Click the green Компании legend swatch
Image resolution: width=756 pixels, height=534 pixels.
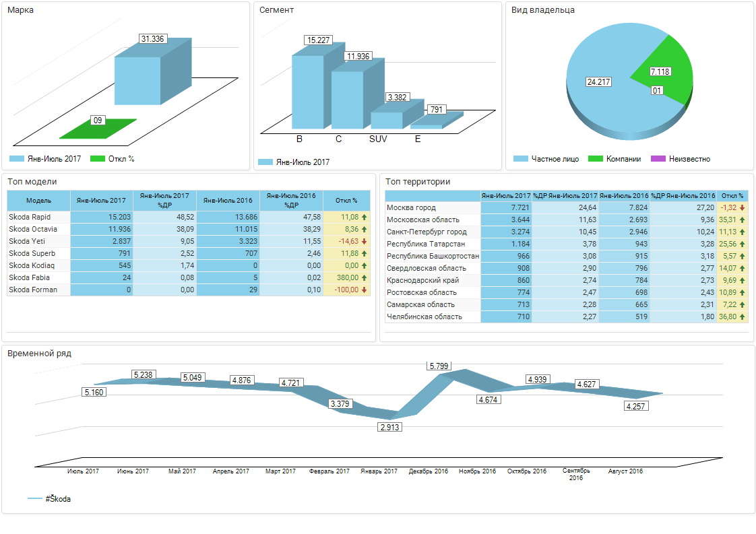[x=595, y=160]
